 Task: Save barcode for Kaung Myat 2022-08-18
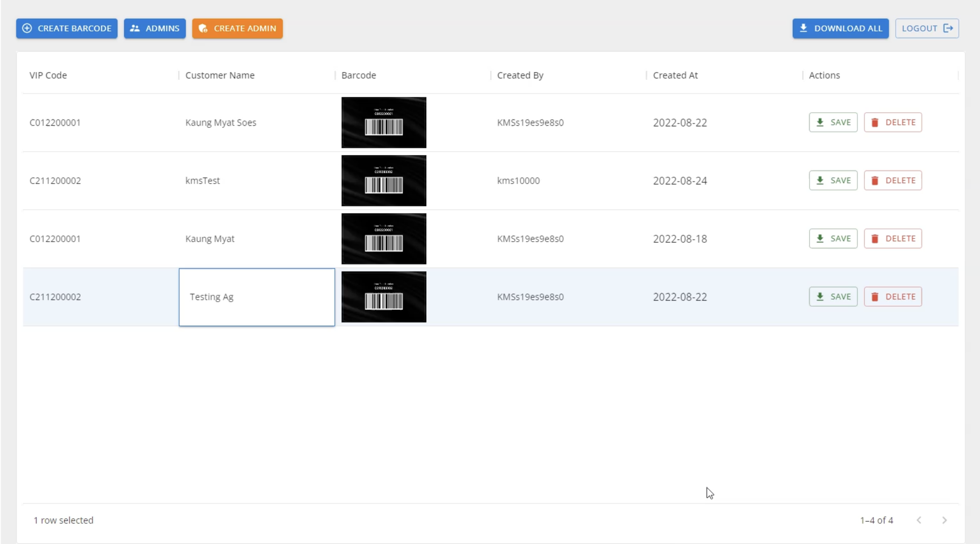click(x=833, y=239)
